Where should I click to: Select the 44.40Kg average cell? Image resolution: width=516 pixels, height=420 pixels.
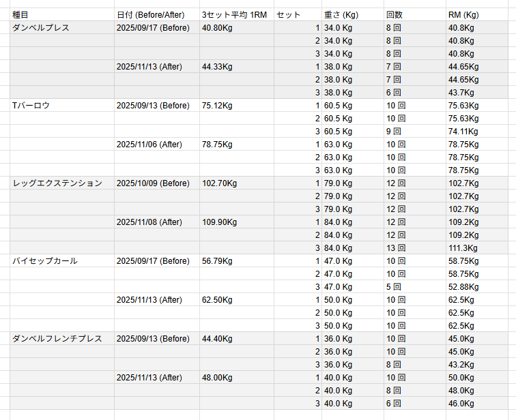point(237,338)
